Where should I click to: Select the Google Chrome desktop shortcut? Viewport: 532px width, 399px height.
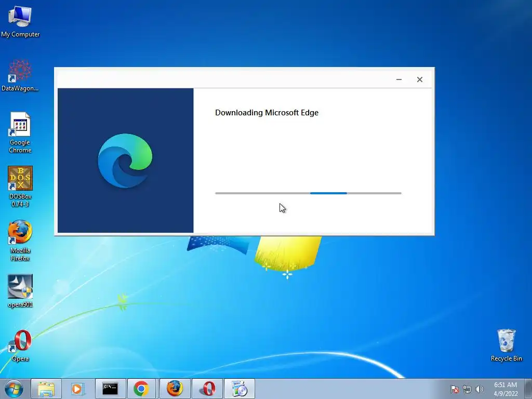click(x=20, y=132)
